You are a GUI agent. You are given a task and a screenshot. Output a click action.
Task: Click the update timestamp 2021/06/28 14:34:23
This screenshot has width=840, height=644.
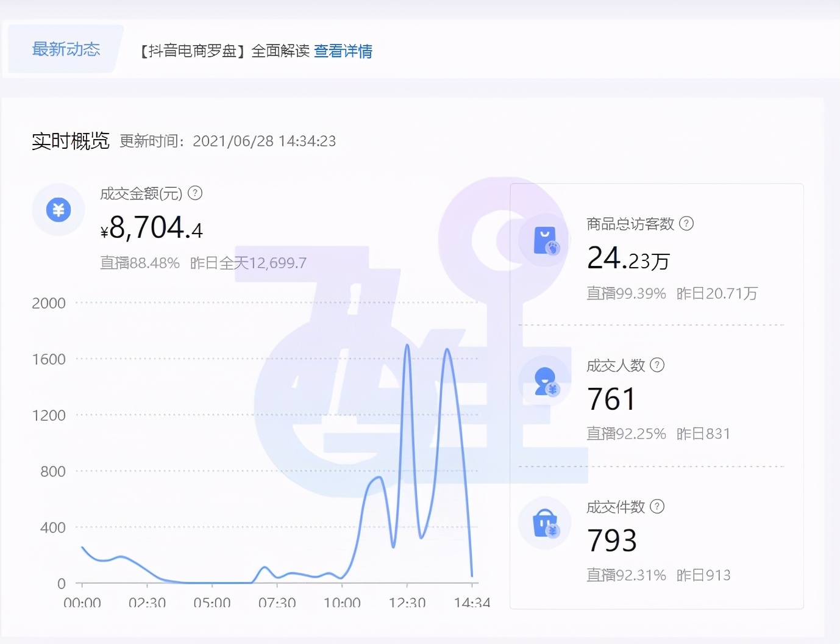[x=265, y=141]
